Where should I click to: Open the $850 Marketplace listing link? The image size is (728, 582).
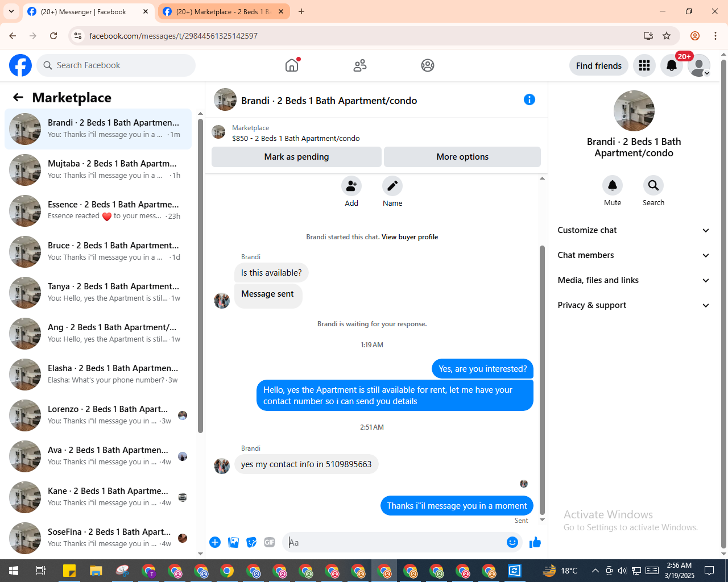coord(296,138)
